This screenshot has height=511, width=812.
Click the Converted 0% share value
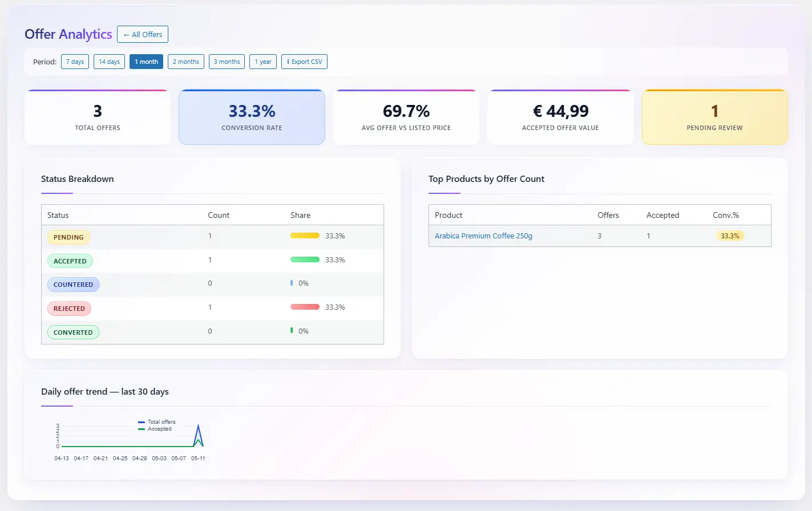304,331
